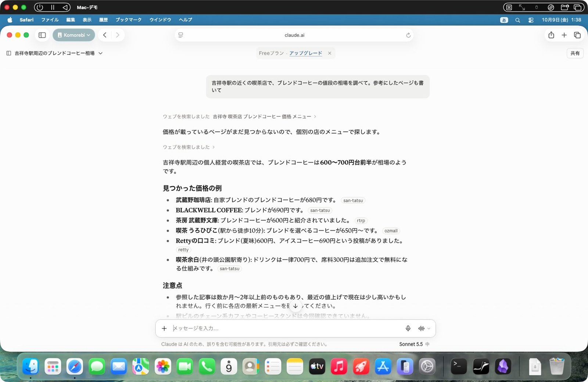Open a new tab with the plus icon

tap(564, 35)
